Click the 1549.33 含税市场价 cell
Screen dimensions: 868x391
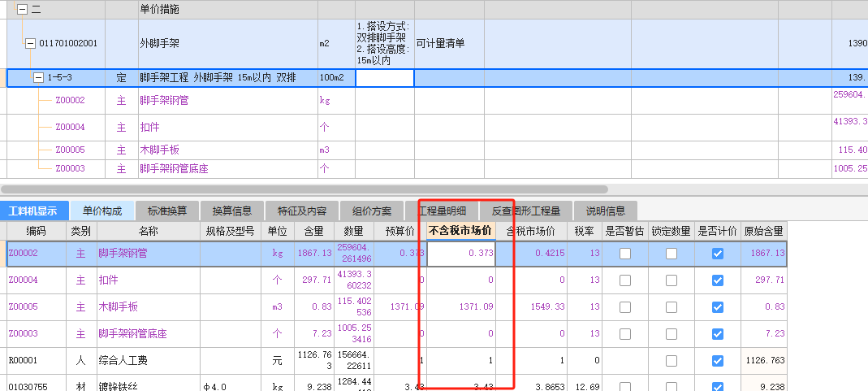(x=531, y=306)
